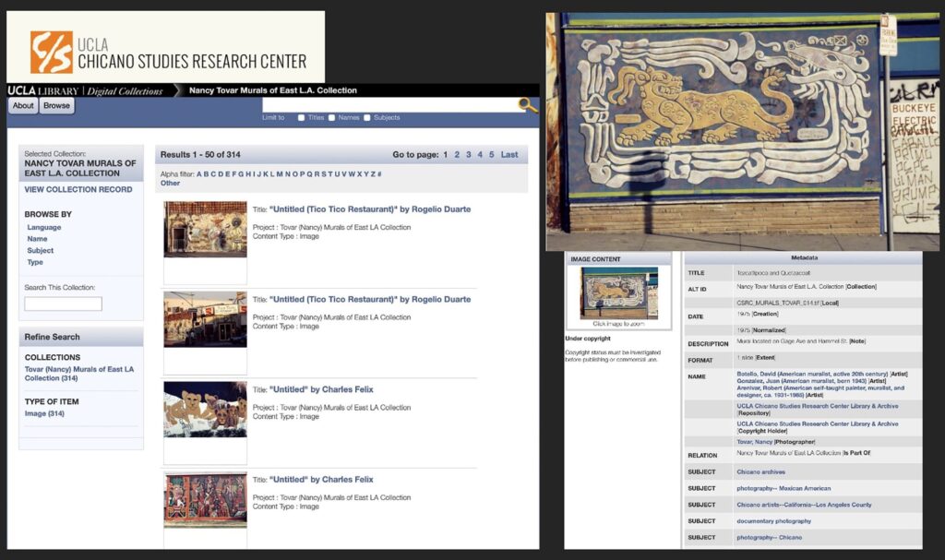Open the Arenivar, Robert artist link
Image resolution: width=945 pixels, height=560 pixels.
[820, 391]
